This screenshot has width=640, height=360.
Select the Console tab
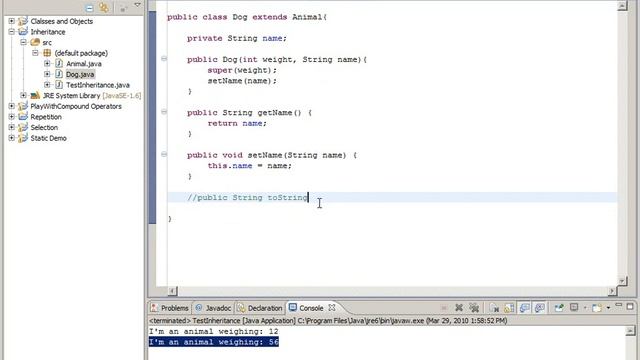tap(311, 308)
